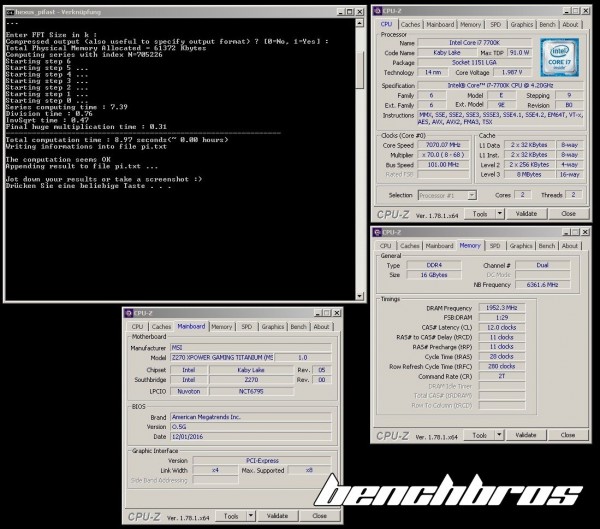600x529 pixels.
Task: Open the Memory tab in the Mainboard window
Action: pyautogui.click(x=222, y=327)
